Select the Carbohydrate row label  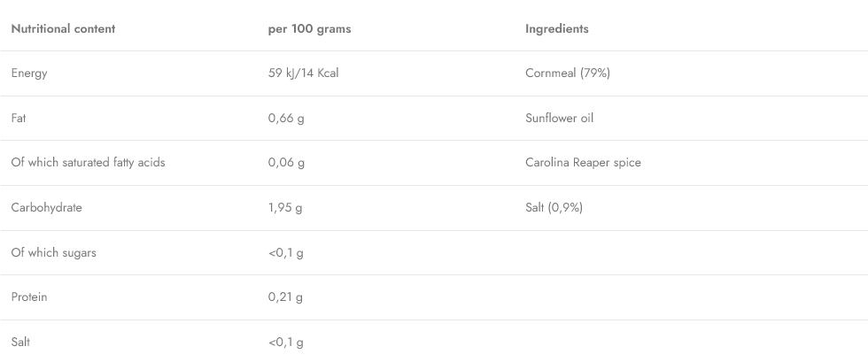(46, 207)
